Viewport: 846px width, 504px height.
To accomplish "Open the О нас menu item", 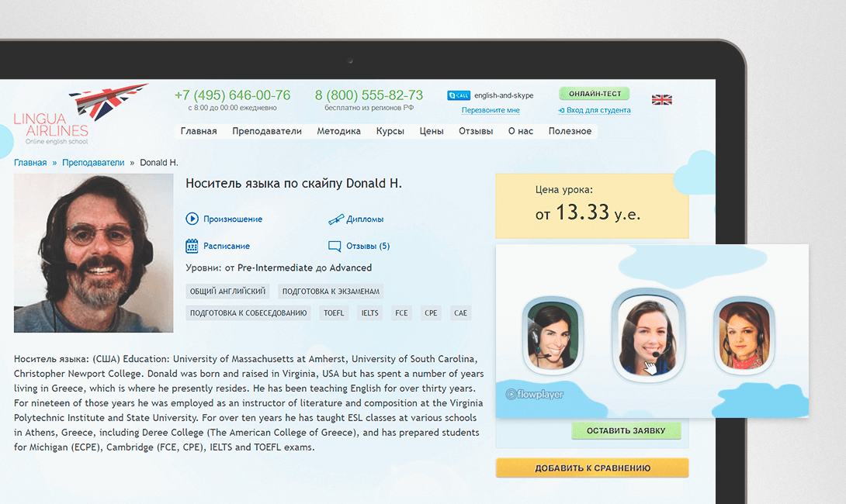I will click(x=521, y=131).
